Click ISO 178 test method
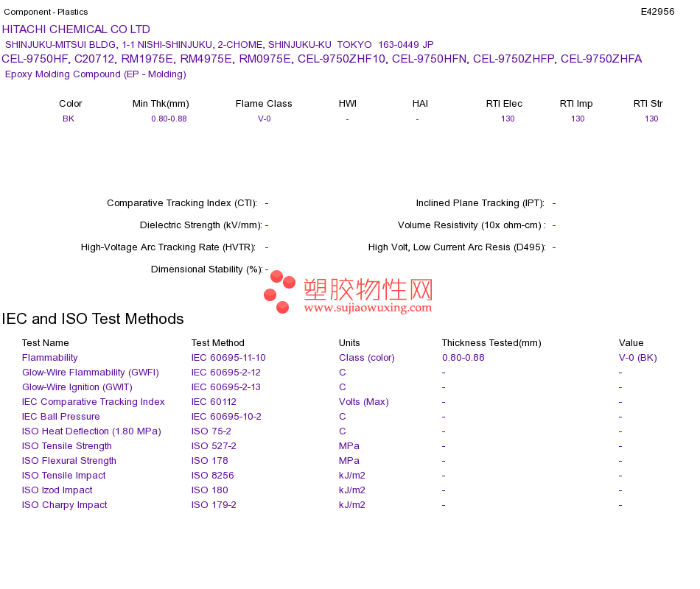700x589 pixels. [x=209, y=461]
